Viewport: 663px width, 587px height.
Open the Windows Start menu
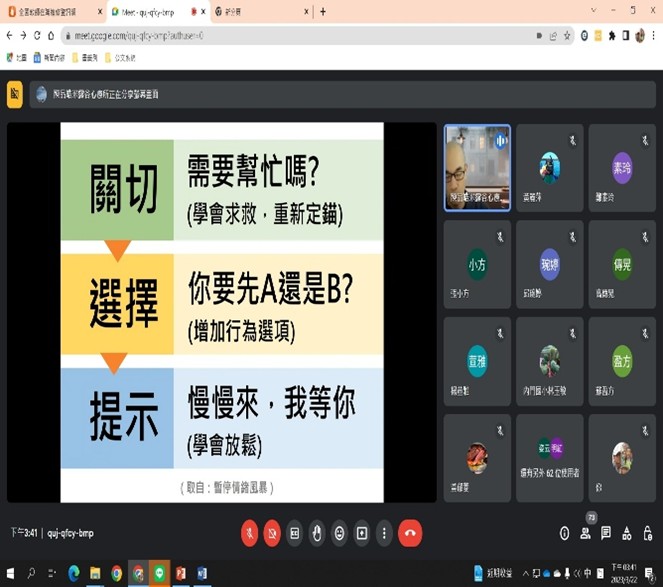click(x=10, y=573)
